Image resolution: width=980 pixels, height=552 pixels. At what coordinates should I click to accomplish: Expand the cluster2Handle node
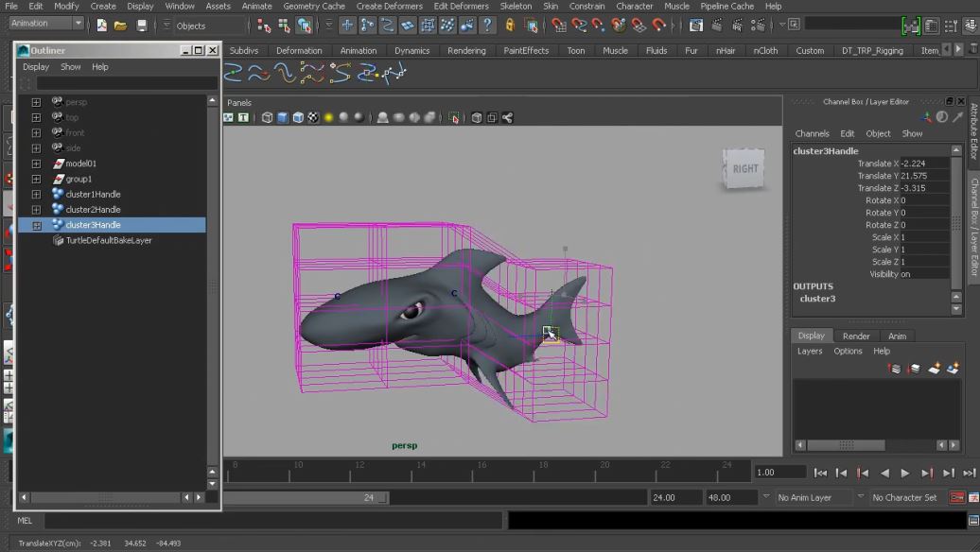(36, 210)
